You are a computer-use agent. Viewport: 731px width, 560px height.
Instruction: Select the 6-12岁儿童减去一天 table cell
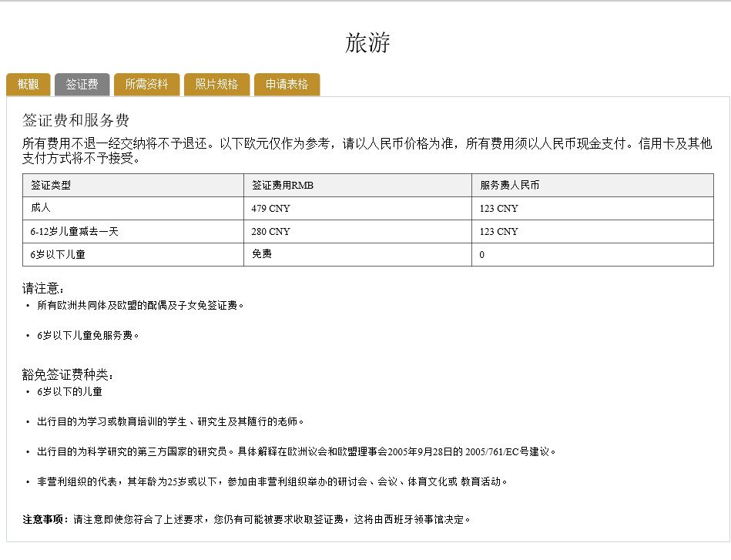click(74, 231)
